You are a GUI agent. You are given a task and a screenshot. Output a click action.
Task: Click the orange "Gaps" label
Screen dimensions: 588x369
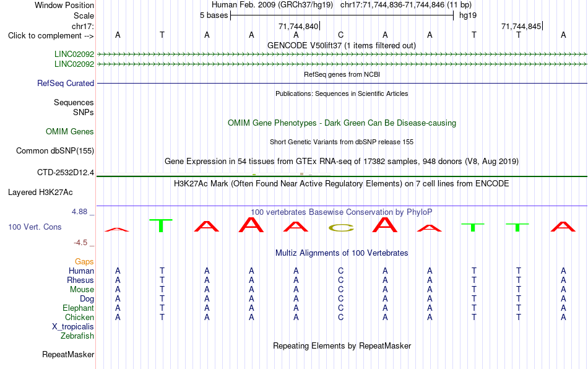coord(84,261)
